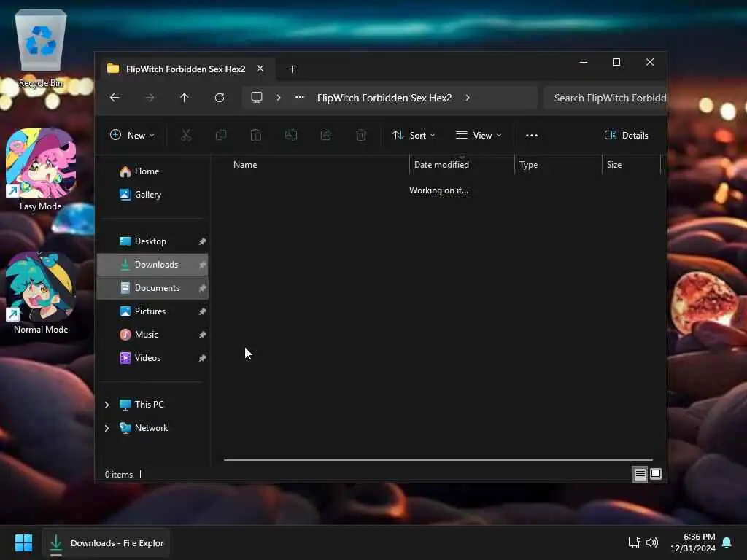The width and height of the screenshot is (747, 560).
Task: Close the FlipWitch Forbidden Sex Hex2 tab
Action: [260, 69]
